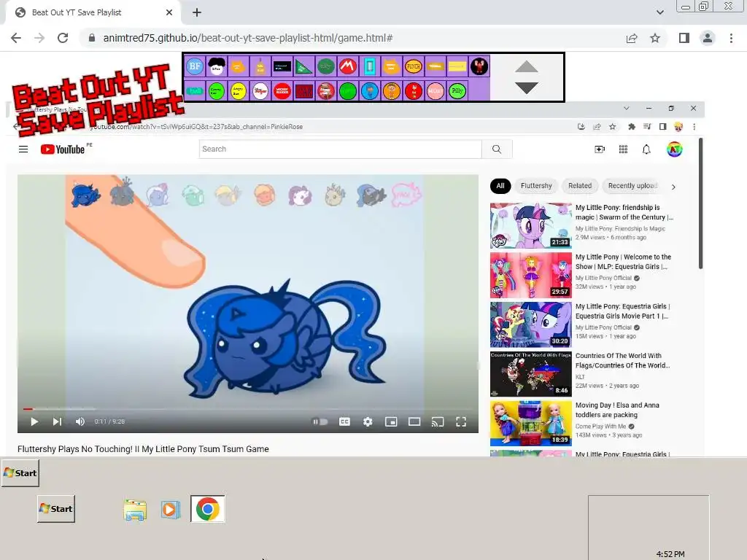Screen dimensions: 747x560
Task: Open the YouTube create video icon
Action: coord(600,149)
